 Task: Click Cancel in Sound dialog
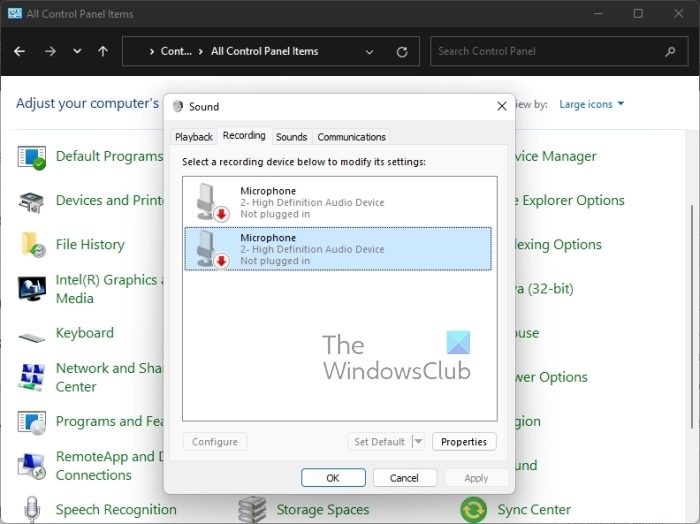[x=404, y=478]
